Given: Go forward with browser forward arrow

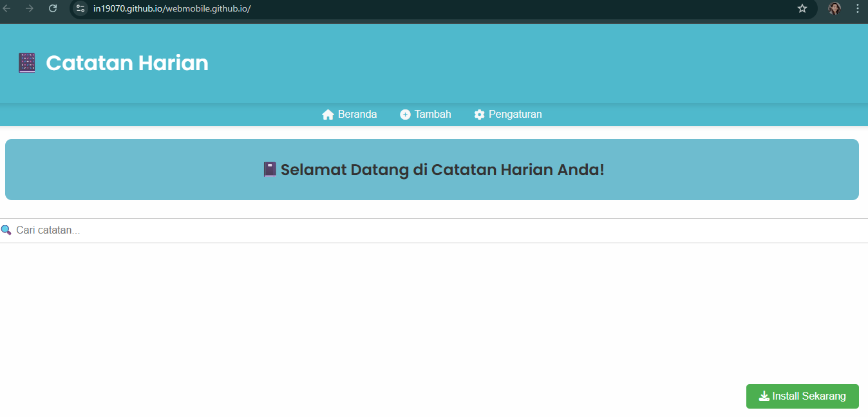Looking at the screenshot, I should point(30,8).
